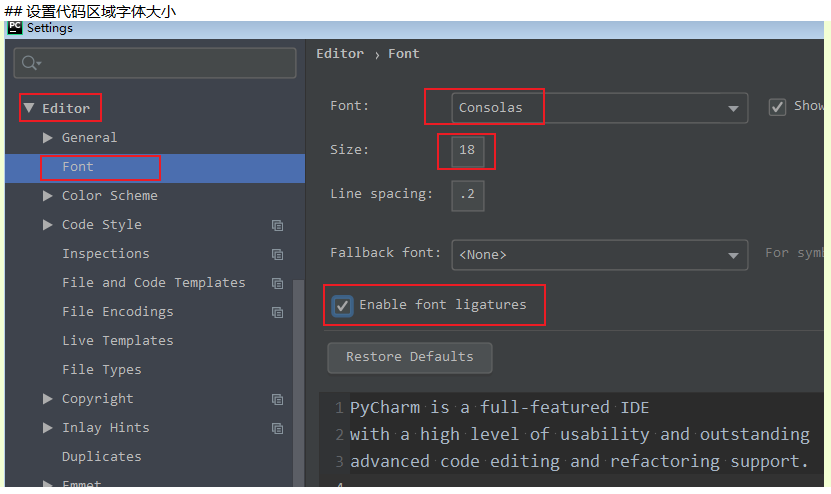Click the Line spacing input field
Screen dimensions: 831x494
468,195
